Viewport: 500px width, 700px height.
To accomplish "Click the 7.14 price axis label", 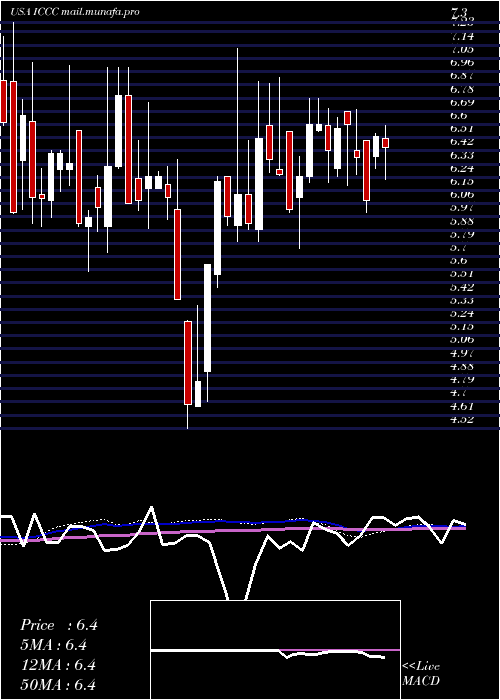I will tap(462, 36).
